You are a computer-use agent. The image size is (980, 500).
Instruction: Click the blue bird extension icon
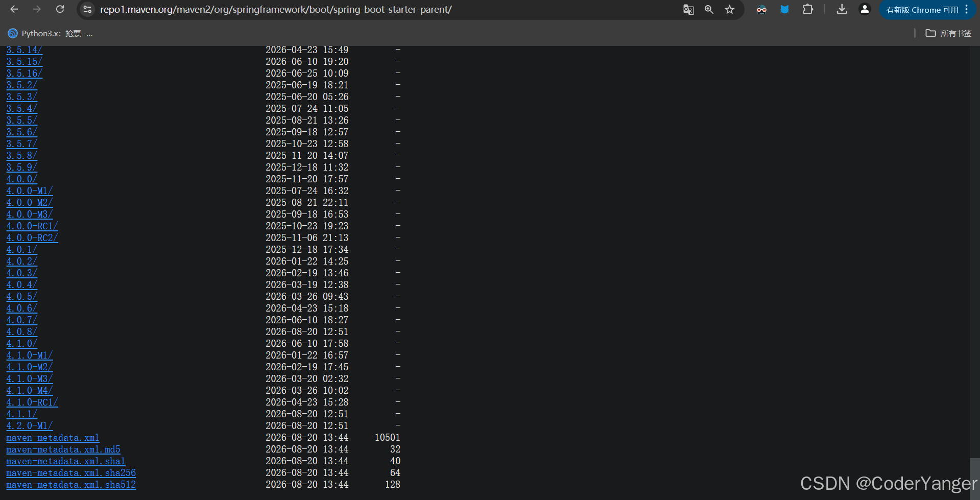[x=785, y=9]
